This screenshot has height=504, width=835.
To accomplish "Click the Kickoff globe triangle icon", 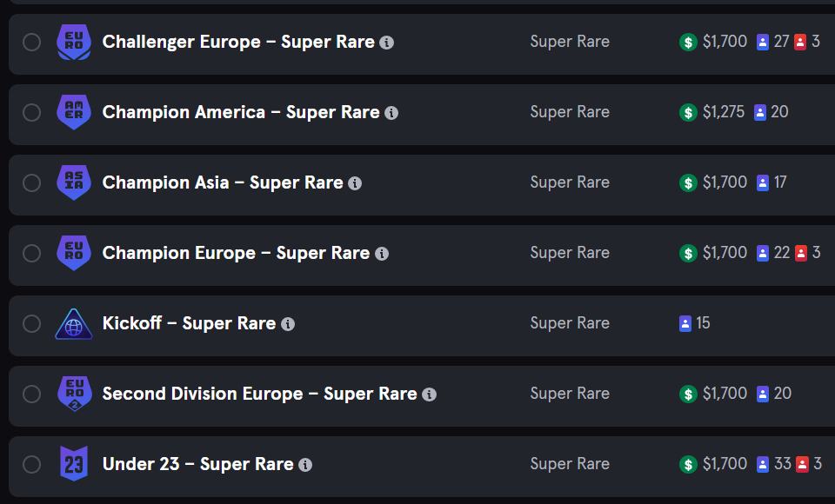I will [x=74, y=323].
